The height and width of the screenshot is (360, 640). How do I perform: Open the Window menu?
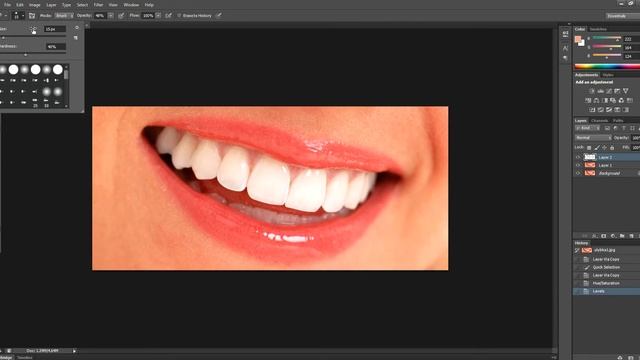(x=131, y=5)
